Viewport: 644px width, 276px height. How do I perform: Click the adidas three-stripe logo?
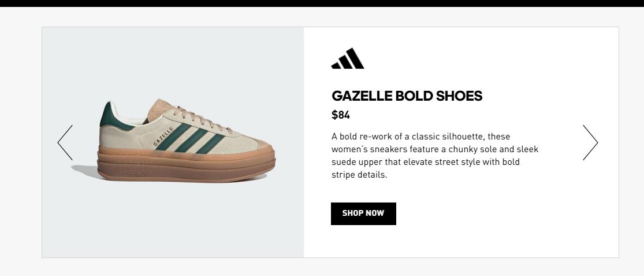pos(348,58)
